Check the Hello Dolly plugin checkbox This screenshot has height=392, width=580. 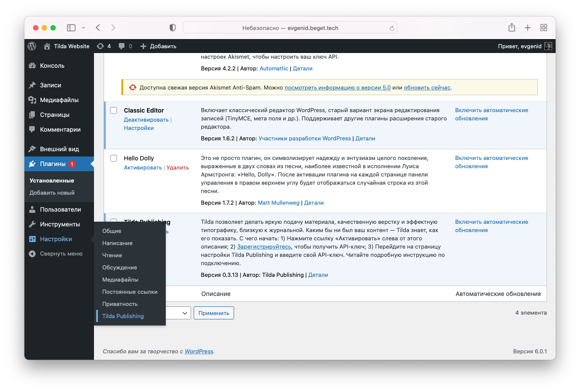click(114, 158)
